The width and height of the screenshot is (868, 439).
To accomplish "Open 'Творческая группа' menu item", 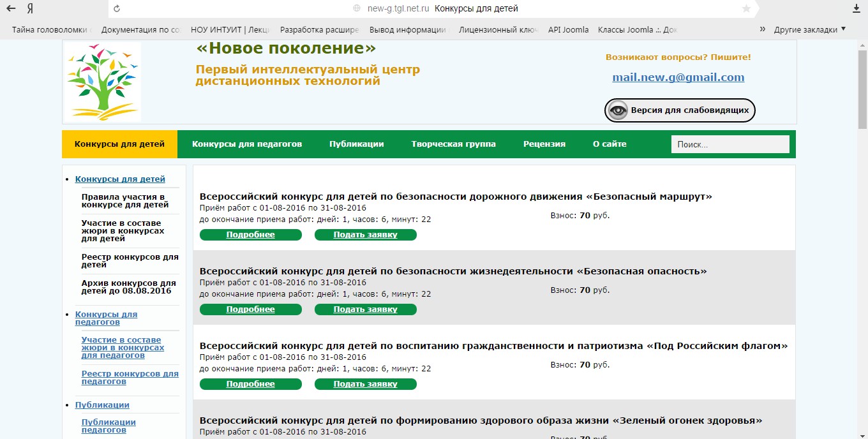I will coord(453,144).
